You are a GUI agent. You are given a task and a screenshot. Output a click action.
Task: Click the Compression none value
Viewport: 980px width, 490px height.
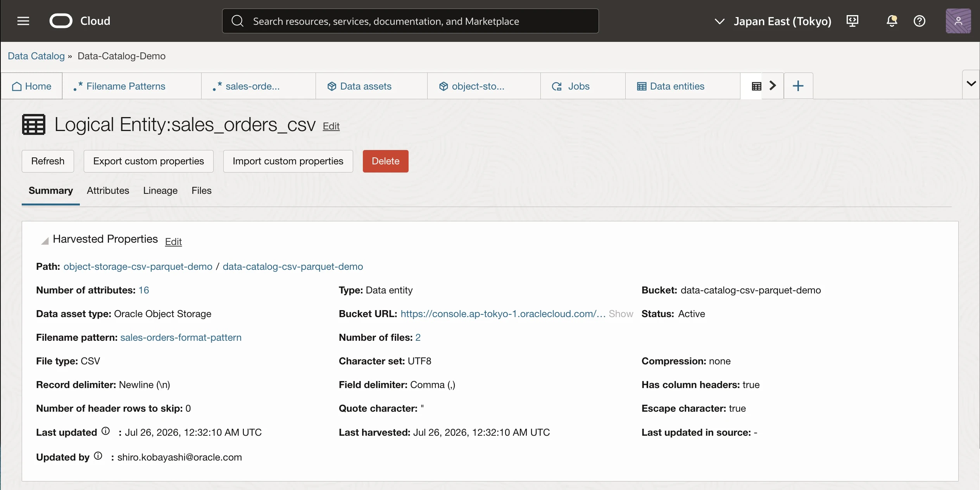(720, 361)
